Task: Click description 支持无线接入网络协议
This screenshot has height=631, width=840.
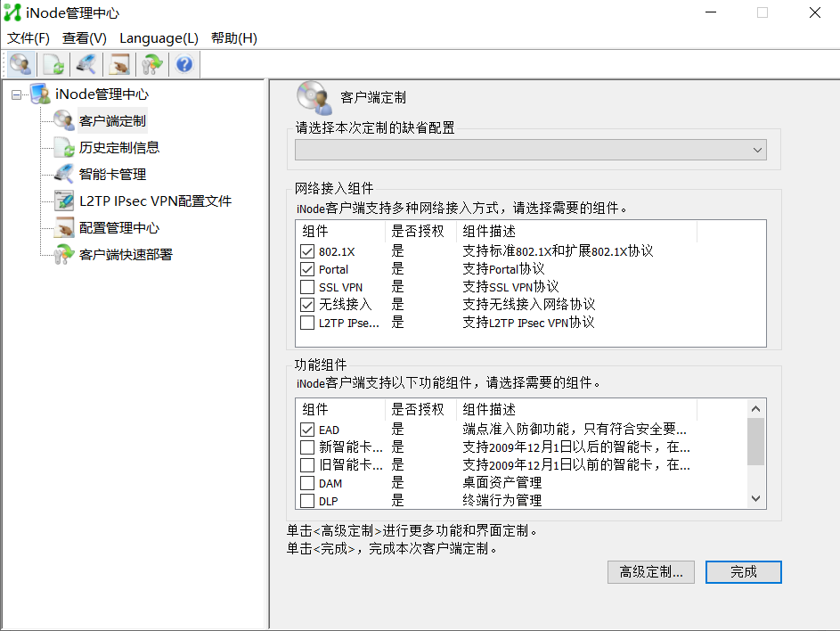Action: [529, 305]
